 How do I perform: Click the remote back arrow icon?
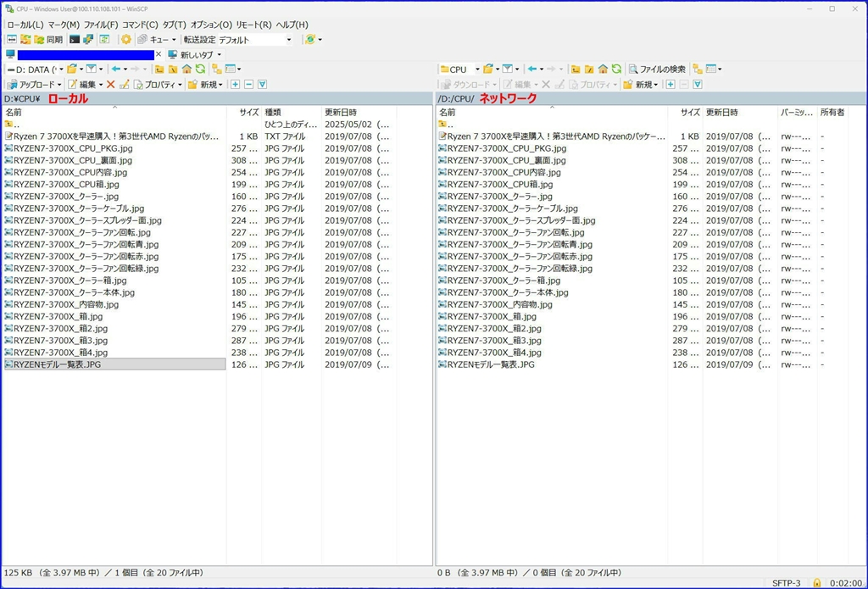click(x=532, y=69)
